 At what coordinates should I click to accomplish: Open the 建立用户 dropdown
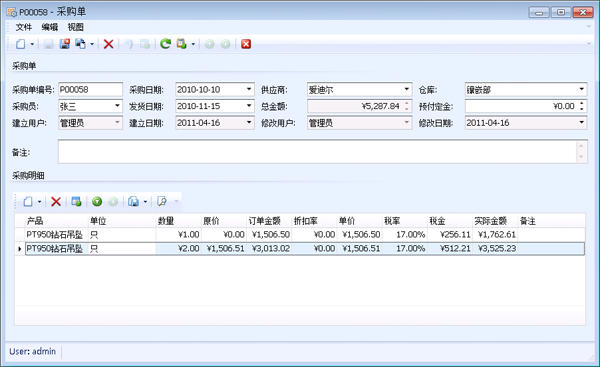[x=117, y=123]
